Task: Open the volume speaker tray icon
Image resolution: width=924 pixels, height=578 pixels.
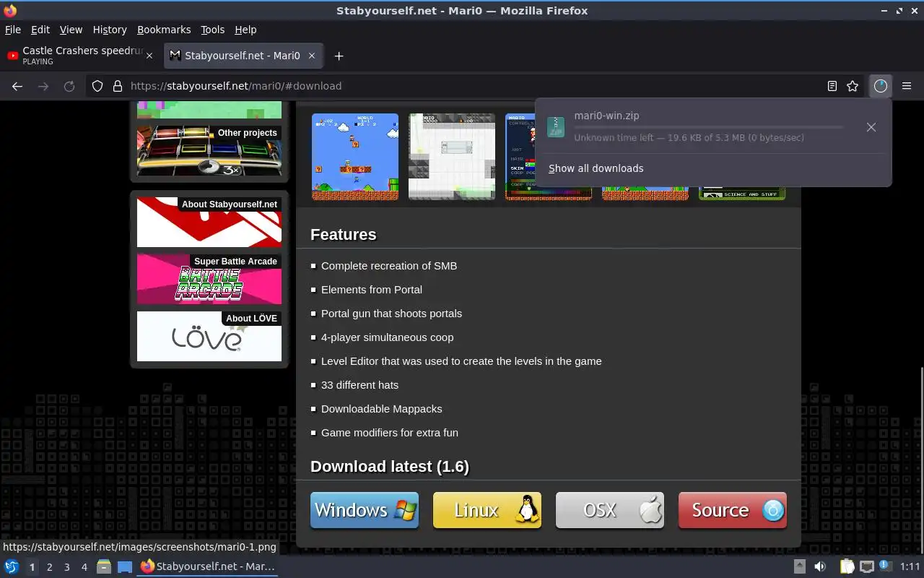Action: click(x=820, y=567)
